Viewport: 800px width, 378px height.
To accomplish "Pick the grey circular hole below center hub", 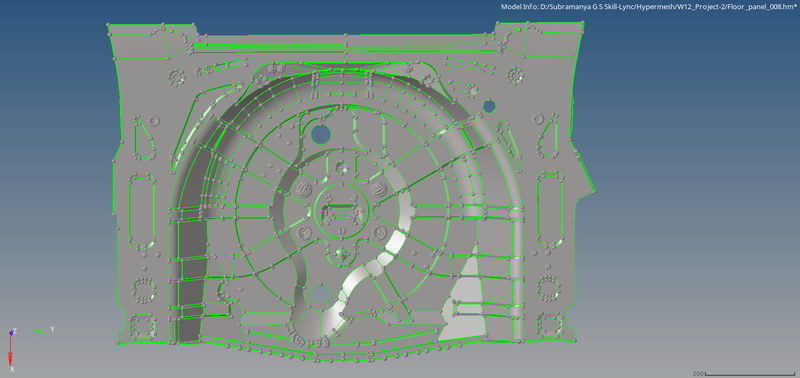I will coord(321,293).
